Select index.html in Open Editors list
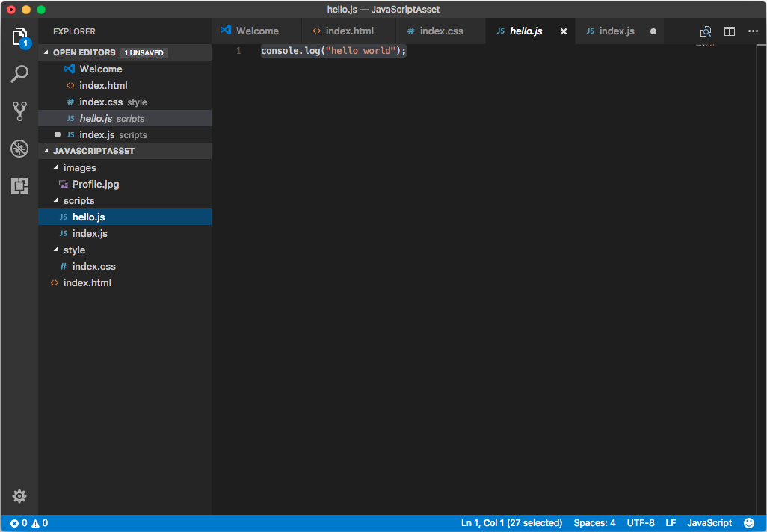This screenshot has height=532, width=767. click(125, 85)
